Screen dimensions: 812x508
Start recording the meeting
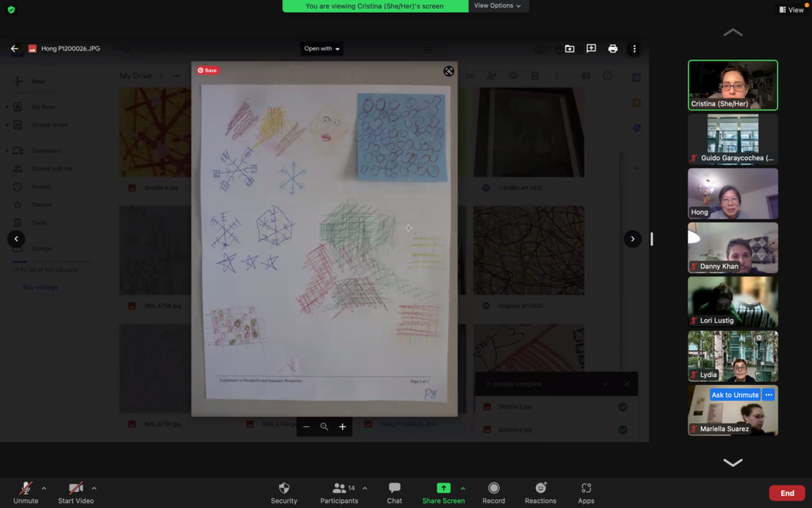493,488
